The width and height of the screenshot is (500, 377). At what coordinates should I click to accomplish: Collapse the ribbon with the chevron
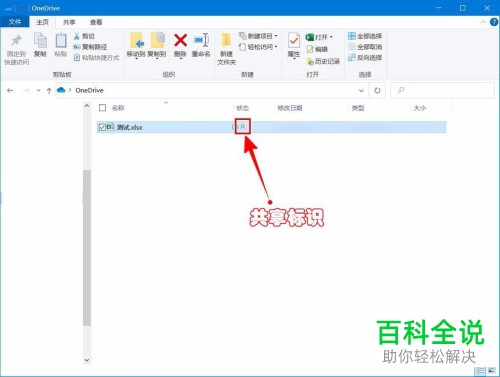(483, 22)
